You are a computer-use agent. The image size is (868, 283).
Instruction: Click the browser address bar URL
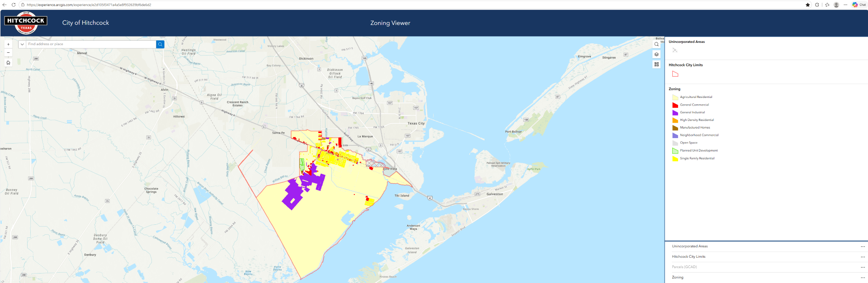tap(89, 5)
